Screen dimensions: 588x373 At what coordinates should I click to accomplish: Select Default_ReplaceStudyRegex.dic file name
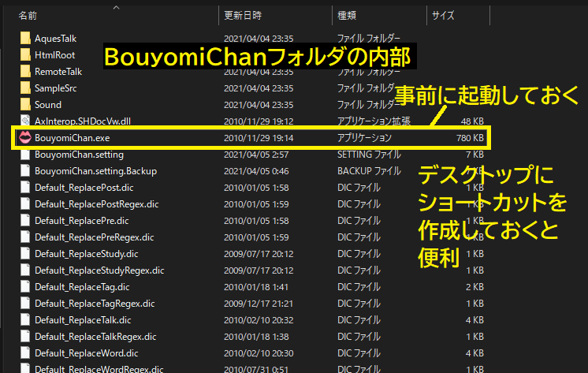99,270
